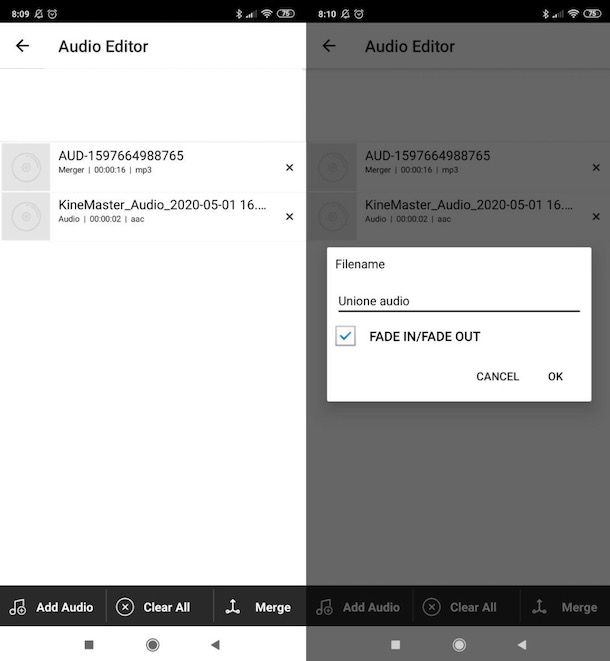Tap the battery indicator in left status bar
Viewport: 610px width, 661px height.
point(286,13)
